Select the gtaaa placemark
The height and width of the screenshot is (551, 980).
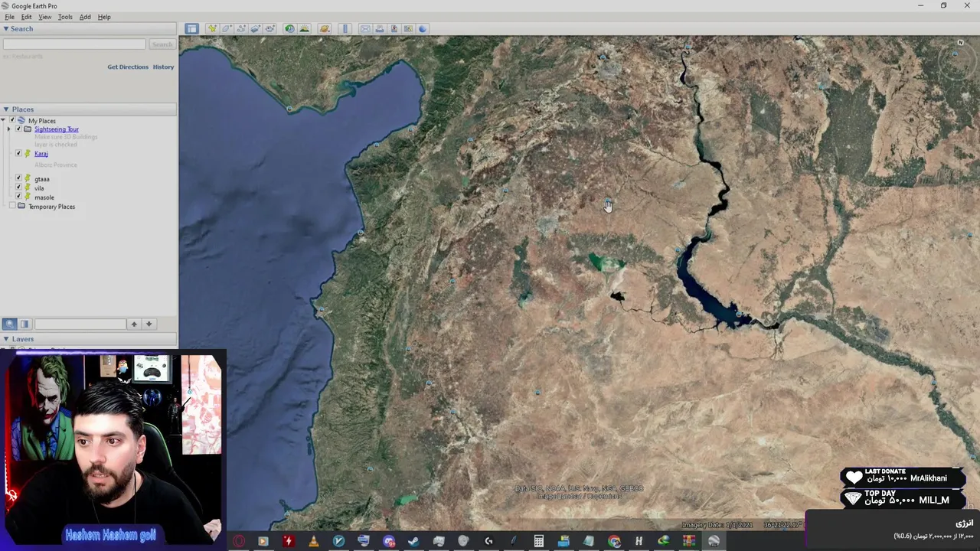pyautogui.click(x=41, y=179)
